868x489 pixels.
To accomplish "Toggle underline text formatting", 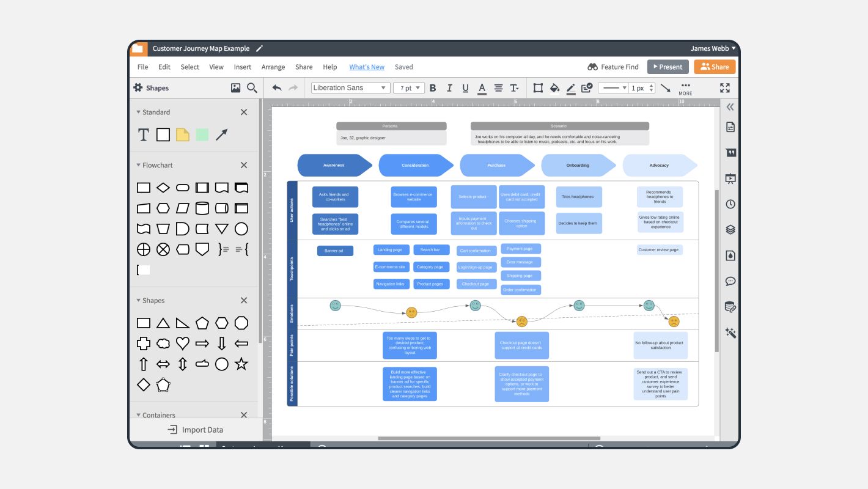I will [x=465, y=87].
